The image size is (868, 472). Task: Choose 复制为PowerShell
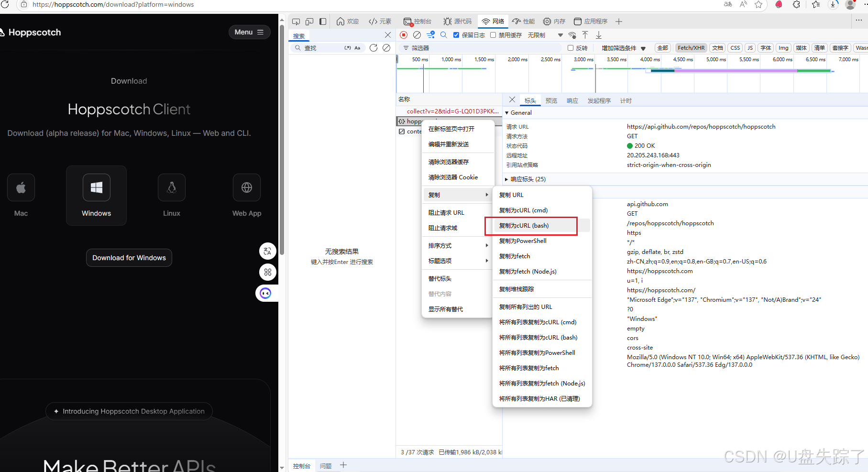coord(542,241)
